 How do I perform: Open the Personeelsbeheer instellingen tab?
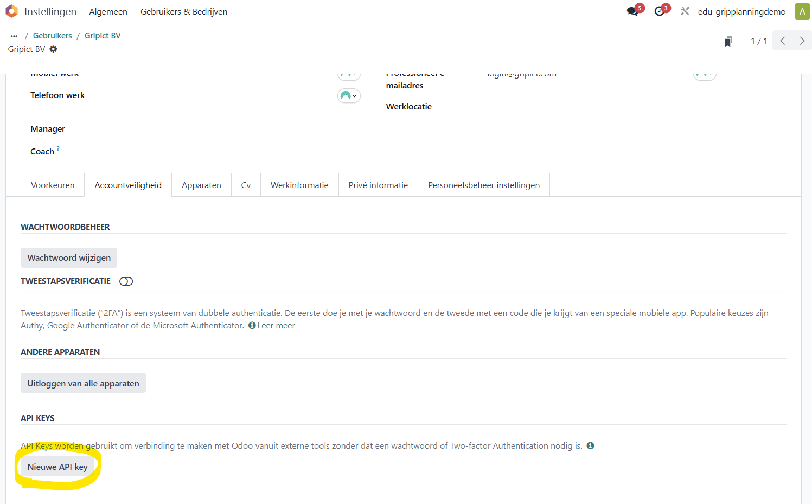click(483, 185)
